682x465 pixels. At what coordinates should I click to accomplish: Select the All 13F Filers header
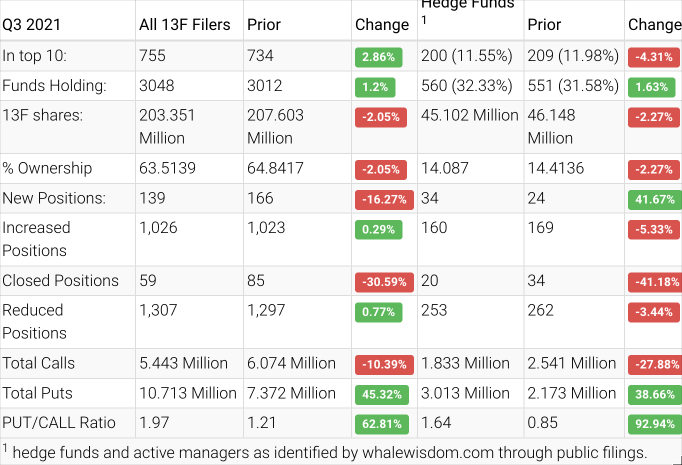click(x=186, y=24)
